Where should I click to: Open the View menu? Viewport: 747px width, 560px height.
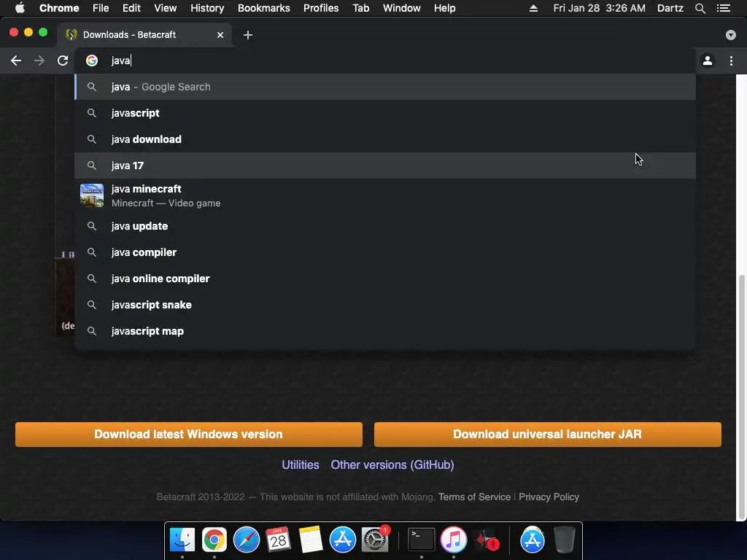click(x=166, y=8)
